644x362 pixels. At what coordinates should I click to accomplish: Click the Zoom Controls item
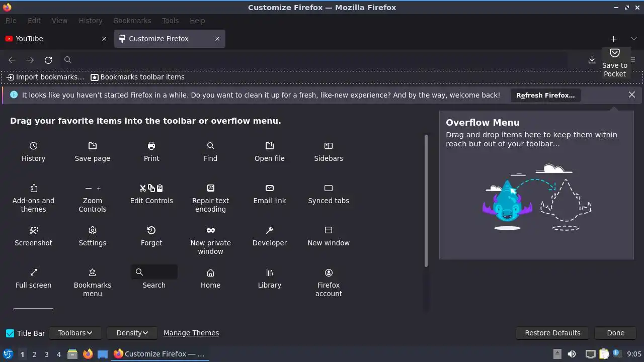tap(93, 197)
